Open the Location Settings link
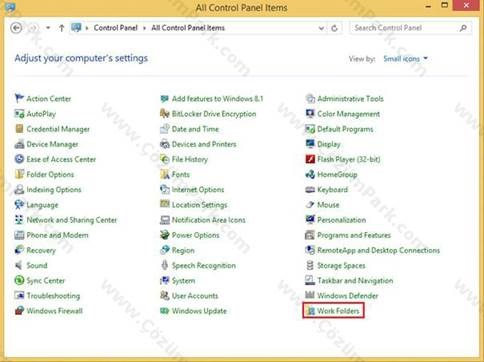484x362 pixels. coord(199,205)
